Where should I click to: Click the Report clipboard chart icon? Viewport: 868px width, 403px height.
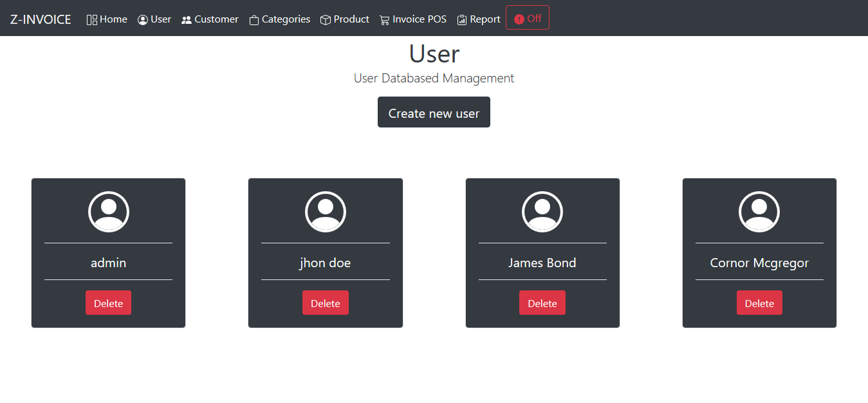click(x=462, y=20)
